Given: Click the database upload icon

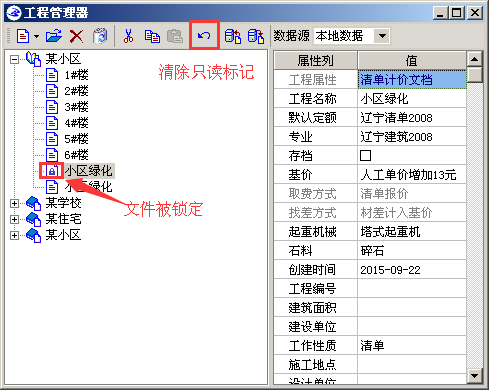Looking at the screenshot, I should point(233,36).
